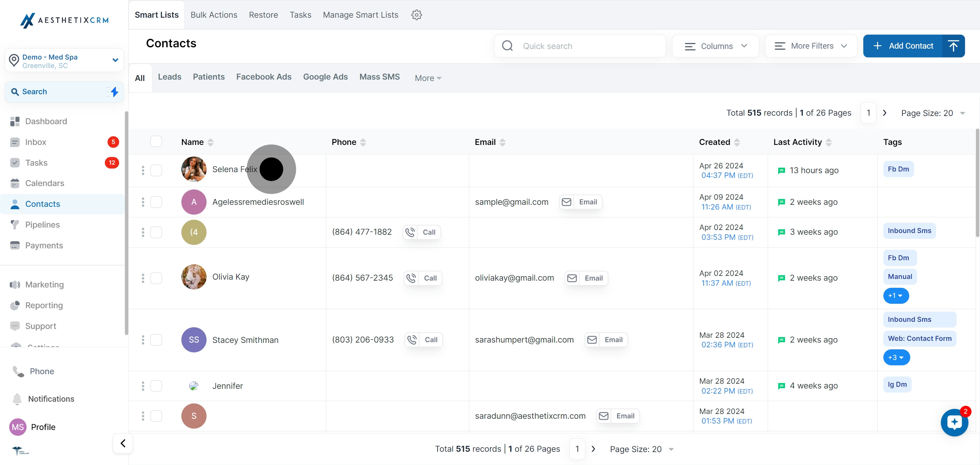Collapse the sidebar with the left arrow
Image resolution: width=980 pixels, height=465 pixels.
pyautogui.click(x=123, y=443)
